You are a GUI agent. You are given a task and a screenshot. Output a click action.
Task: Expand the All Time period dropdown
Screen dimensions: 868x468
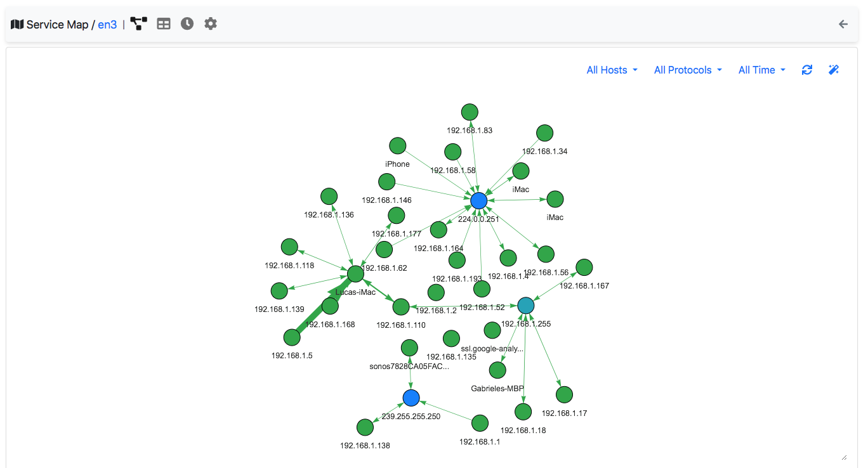pos(761,70)
